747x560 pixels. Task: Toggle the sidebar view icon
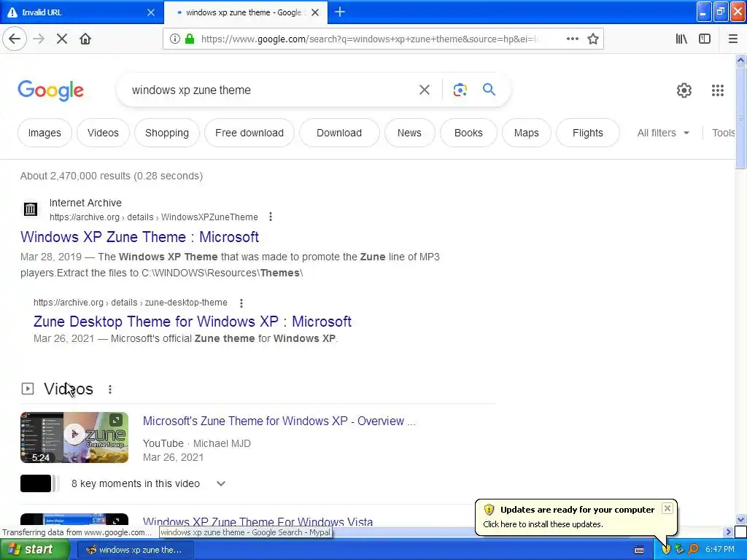[x=705, y=39]
